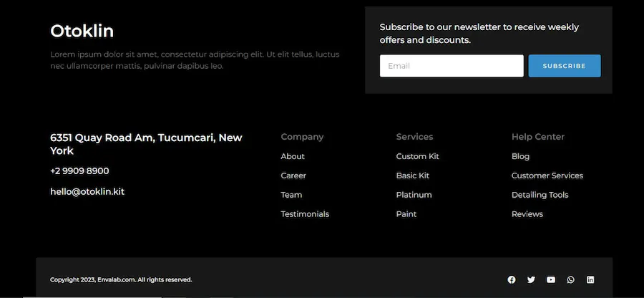This screenshot has height=298, width=644.
Task: Open the Facebook social icon
Action: click(x=512, y=279)
